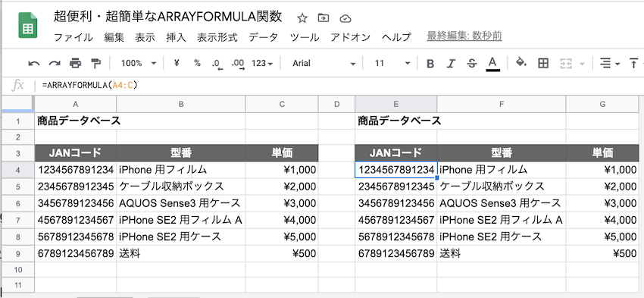The height and width of the screenshot is (298, 644).
Task: Click the Undo arrow icon
Action: pos(34,63)
